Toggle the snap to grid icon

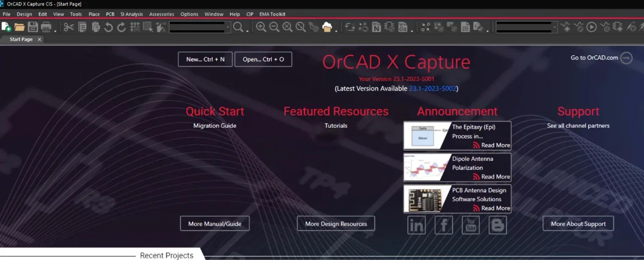[135, 27]
